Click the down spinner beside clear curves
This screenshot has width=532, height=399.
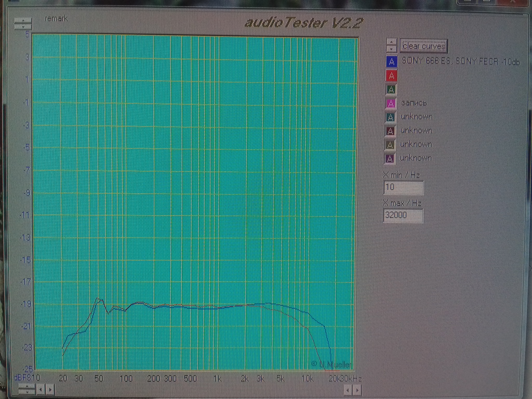[391, 49]
